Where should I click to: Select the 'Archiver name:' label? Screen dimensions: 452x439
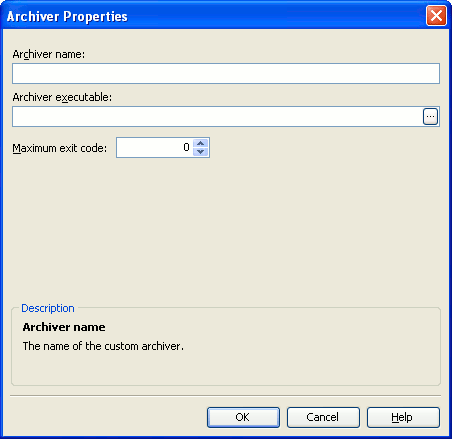tap(49, 54)
